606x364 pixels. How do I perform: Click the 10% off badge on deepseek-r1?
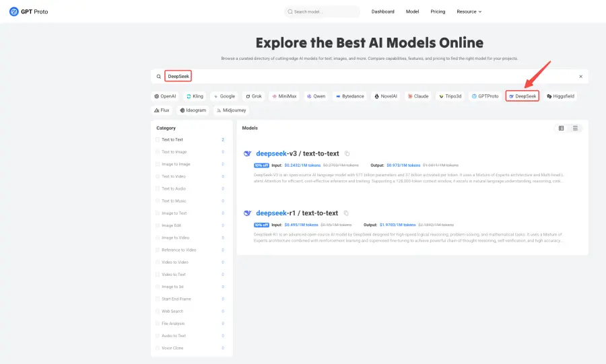click(x=261, y=225)
